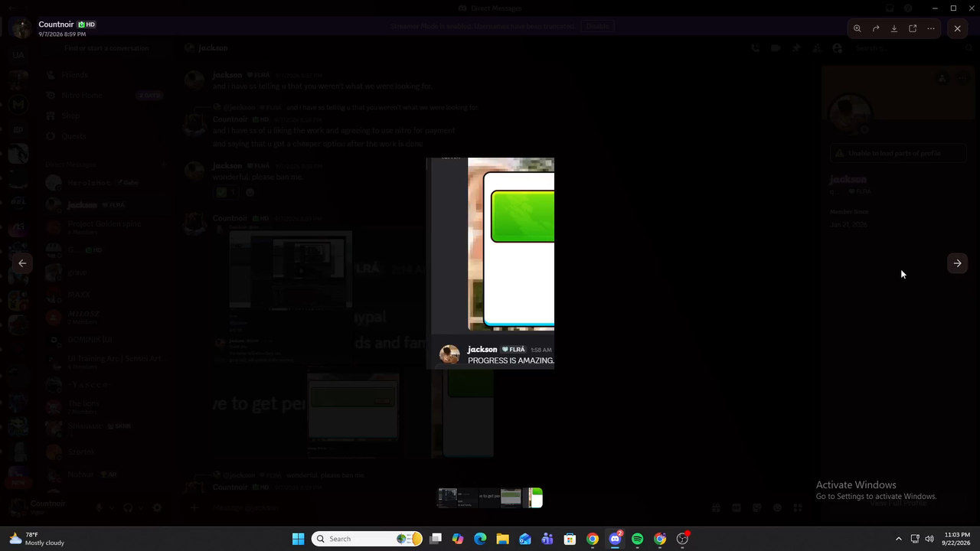This screenshot has height=551, width=980.
Task: Open the three-dot more options menu
Action: [931, 28]
